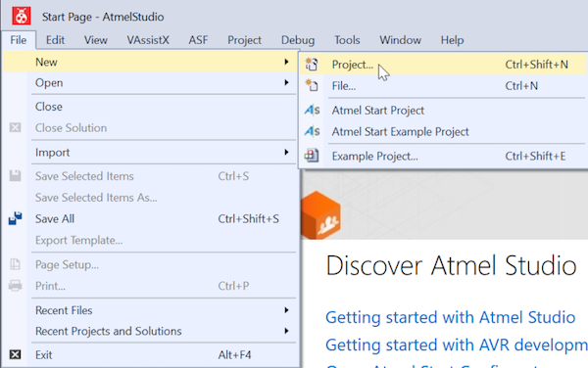Screen dimensions: 588x368
Task: Click the Start Page - AtmelStudio title
Action: coord(103,17)
